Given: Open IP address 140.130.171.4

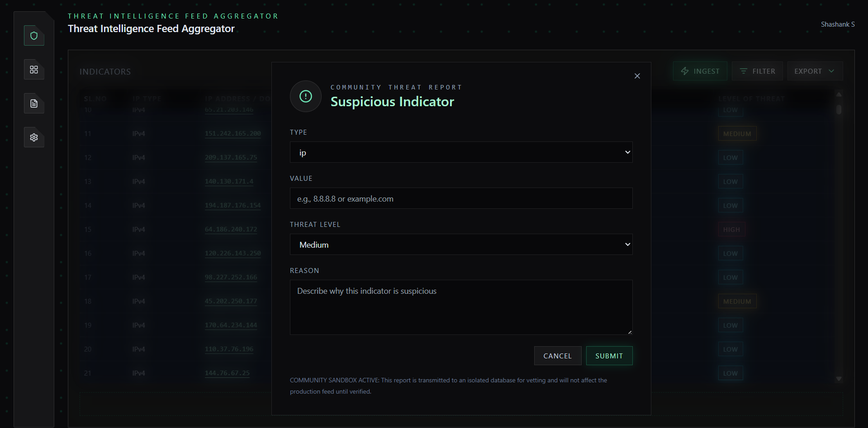Looking at the screenshot, I should pyautogui.click(x=229, y=182).
